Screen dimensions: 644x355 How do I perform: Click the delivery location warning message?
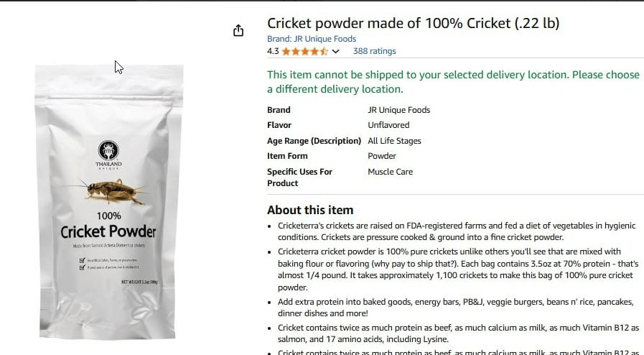(x=453, y=82)
